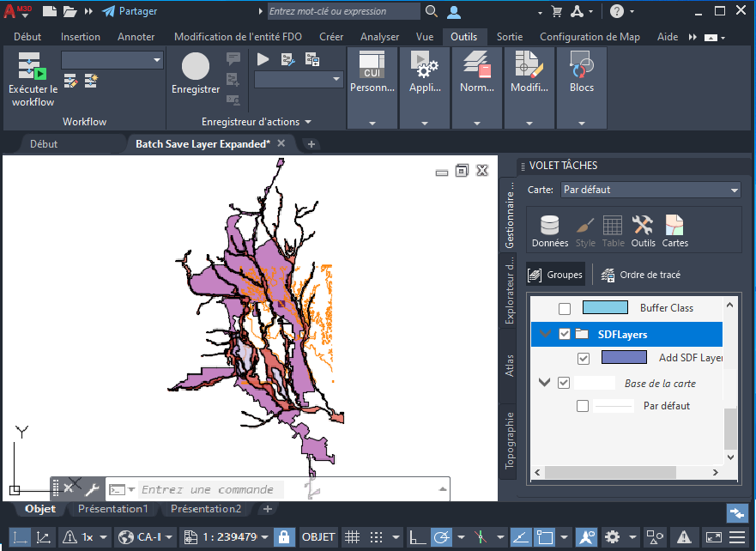Screen dimensions: 756x551
Task: Toggle the Base de la carte checkbox
Action: pos(564,383)
